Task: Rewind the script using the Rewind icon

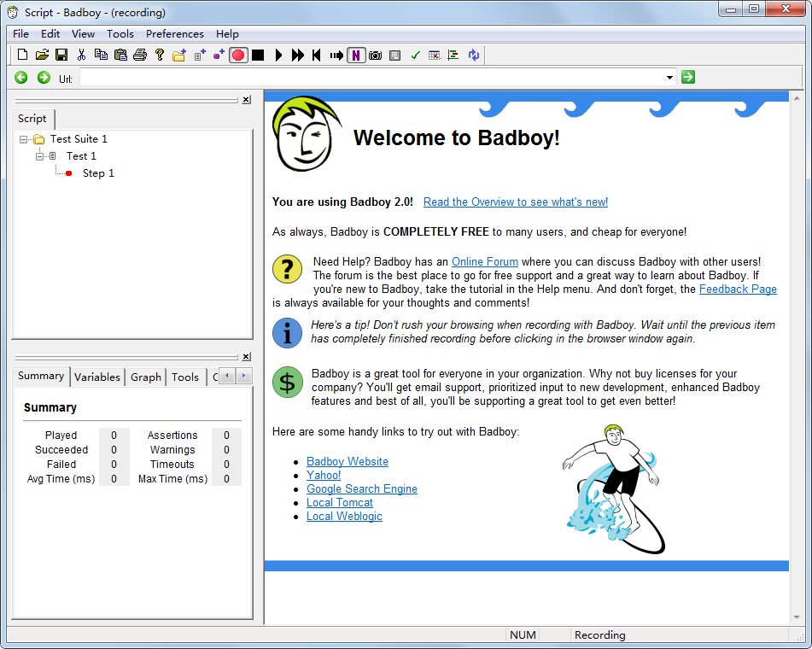Action: pos(316,55)
